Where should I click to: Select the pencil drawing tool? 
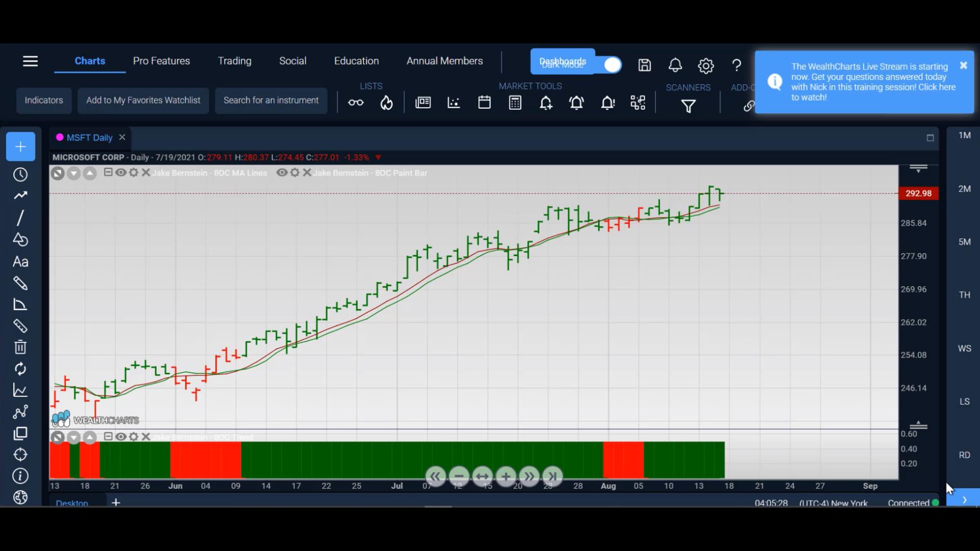(20, 283)
